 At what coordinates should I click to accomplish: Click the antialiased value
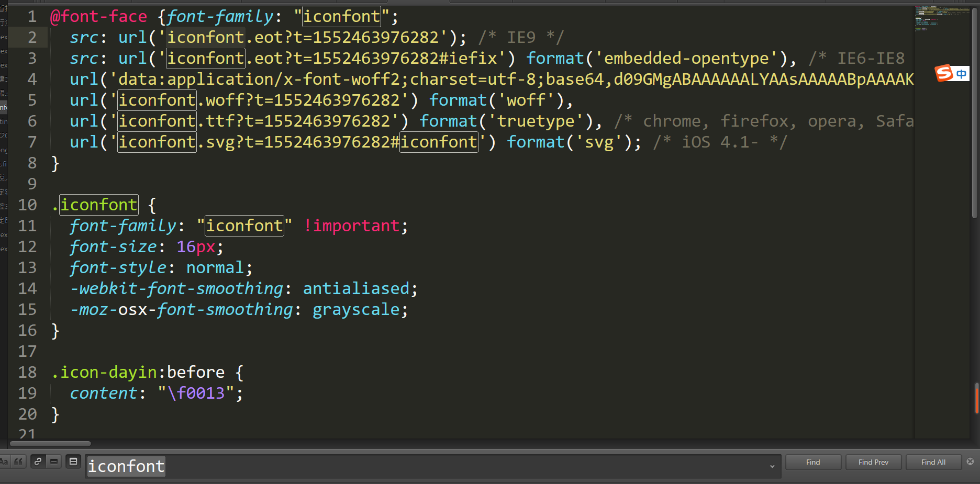tap(356, 289)
